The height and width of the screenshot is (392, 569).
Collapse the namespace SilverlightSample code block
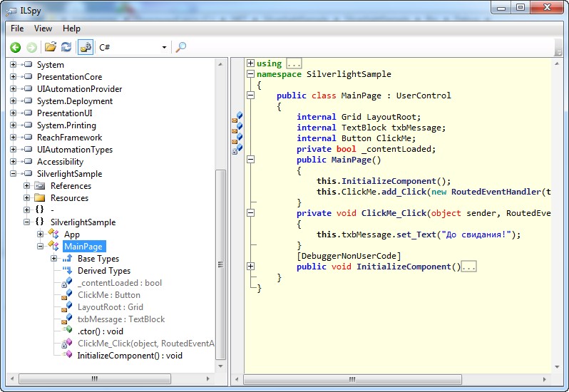250,74
